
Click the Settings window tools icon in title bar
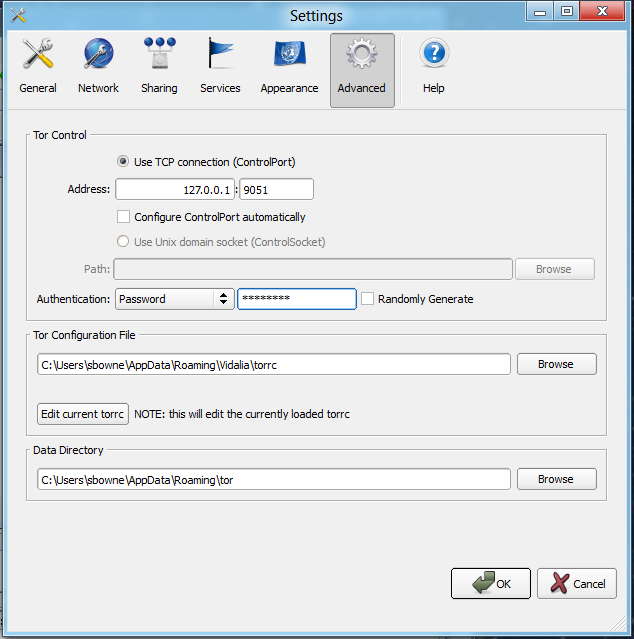pos(18,15)
